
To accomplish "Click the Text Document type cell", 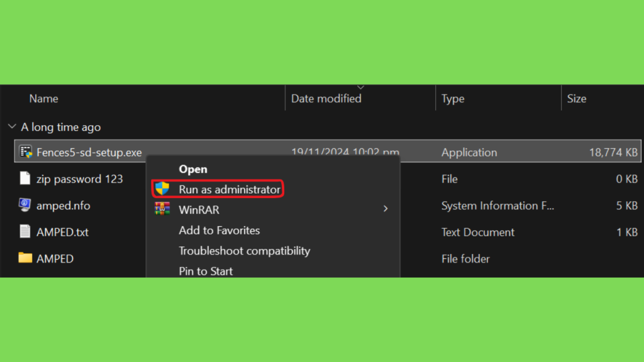I will pyautogui.click(x=478, y=233).
